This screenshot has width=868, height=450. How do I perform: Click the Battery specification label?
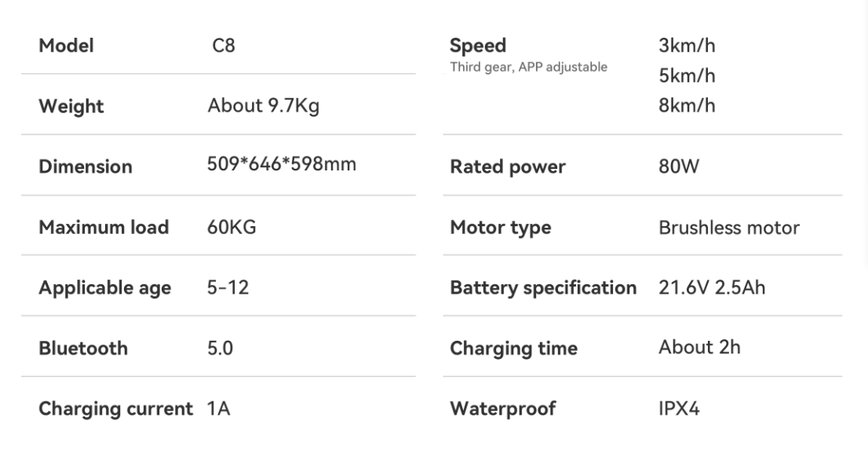point(543,288)
